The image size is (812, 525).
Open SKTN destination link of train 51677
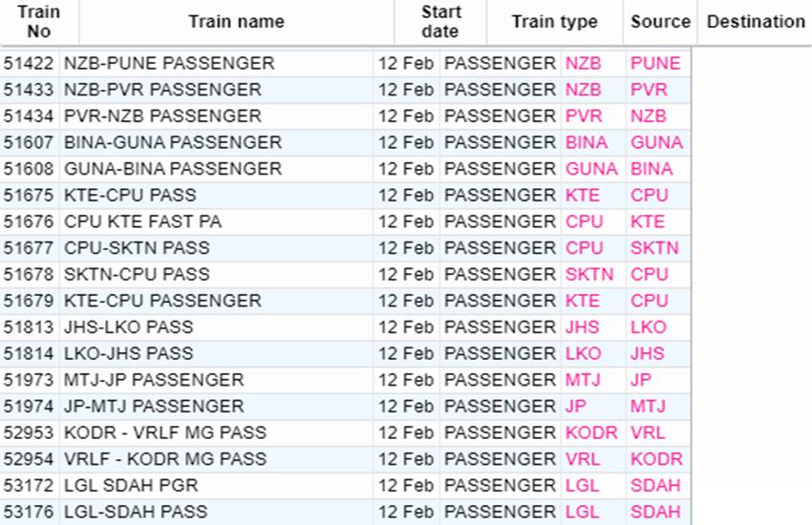(654, 248)
